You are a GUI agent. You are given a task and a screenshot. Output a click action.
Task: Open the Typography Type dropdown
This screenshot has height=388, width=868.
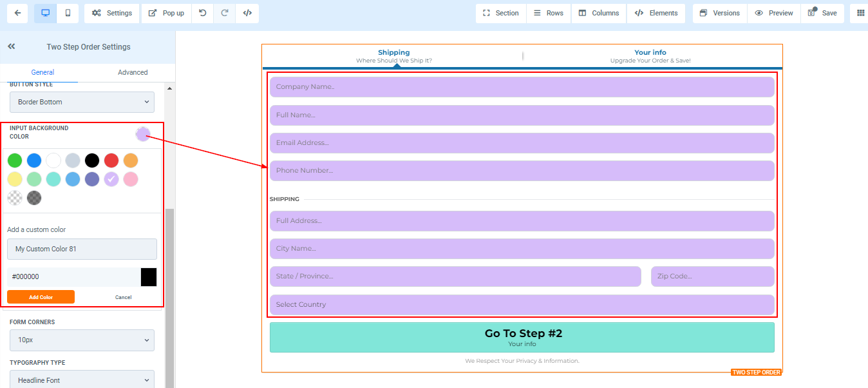coord(82,380)
